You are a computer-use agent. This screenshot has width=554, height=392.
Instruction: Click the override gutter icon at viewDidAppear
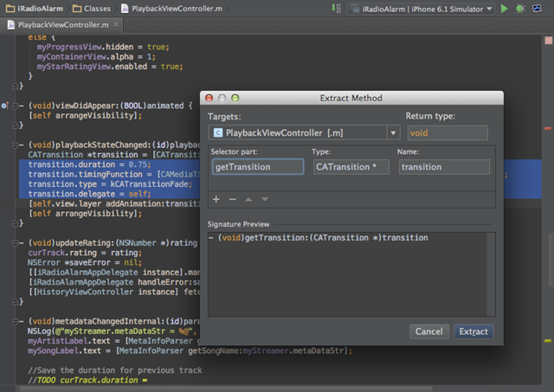(4, 106)
